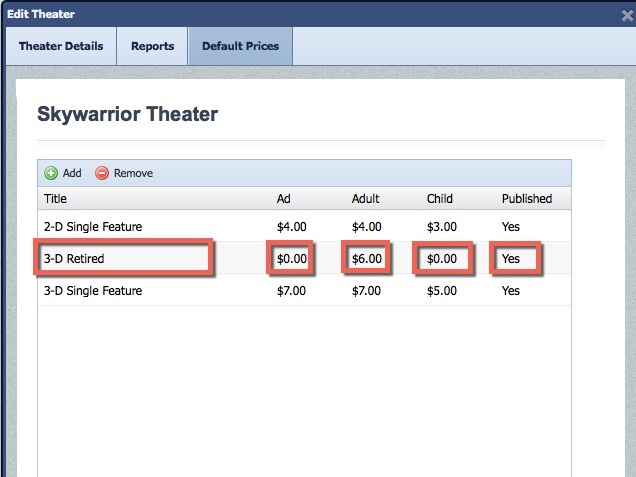
Task: Select the 2-D Single Feature row
Action: point(92,227)
